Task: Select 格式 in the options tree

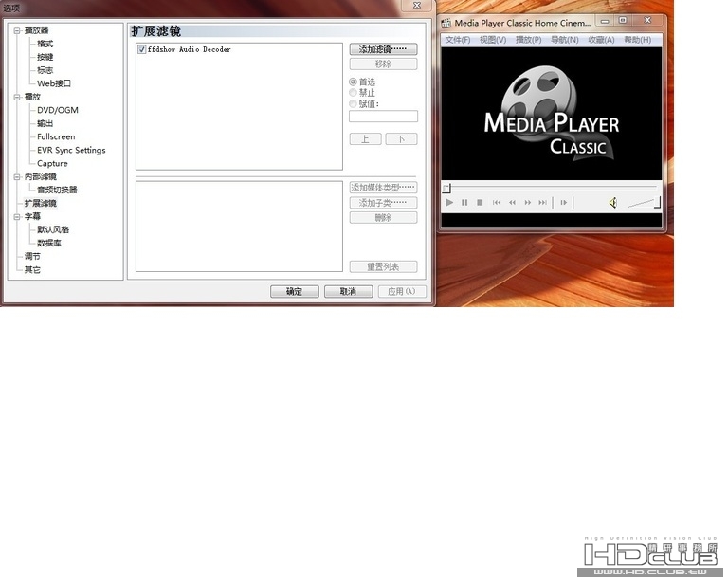Action: pyautogui.click(x=45, y=44)
